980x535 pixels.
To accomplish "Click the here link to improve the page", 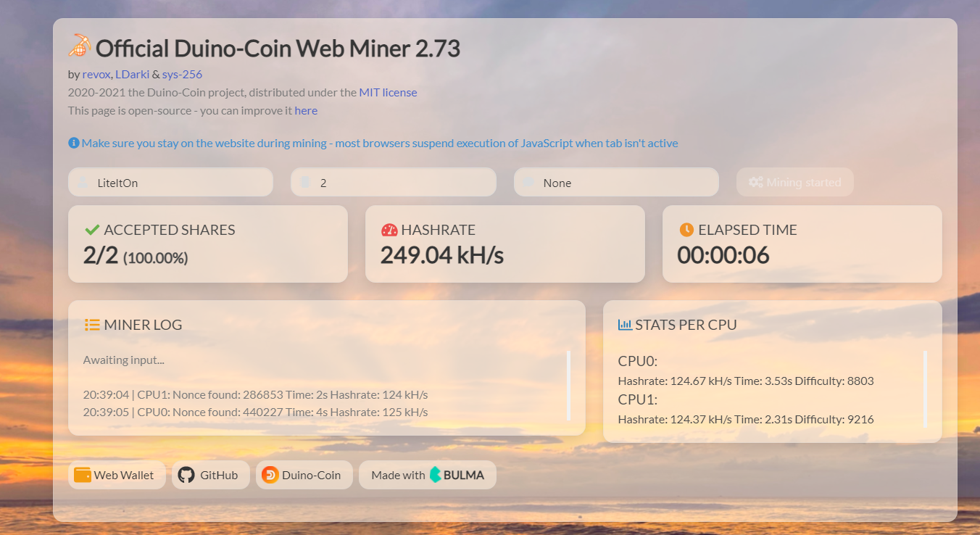I will click(x=306, y=110).
